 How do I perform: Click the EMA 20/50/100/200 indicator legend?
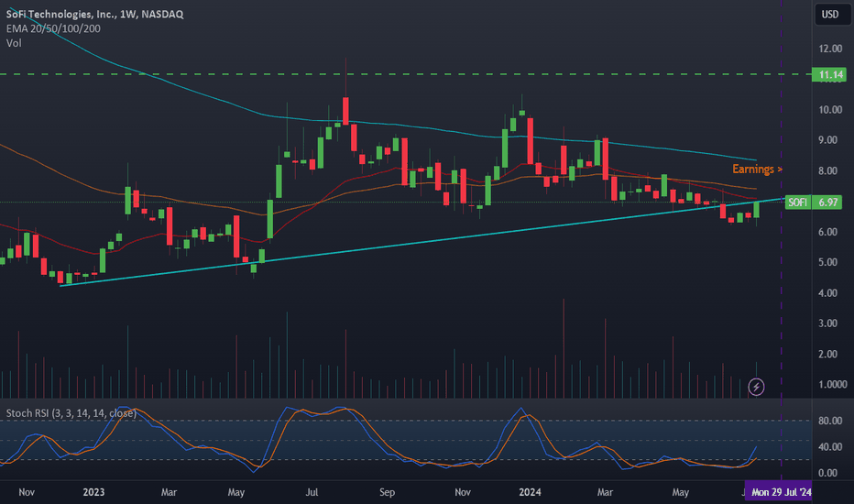coord(53,28)
